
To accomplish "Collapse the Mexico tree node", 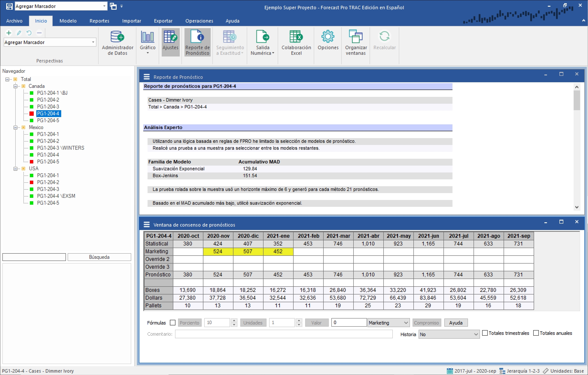I will (x=15, y=127).
